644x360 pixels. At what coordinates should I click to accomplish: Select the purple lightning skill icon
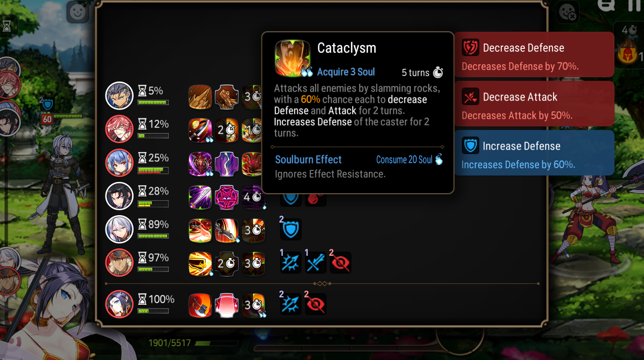click(x=227, y=164)
